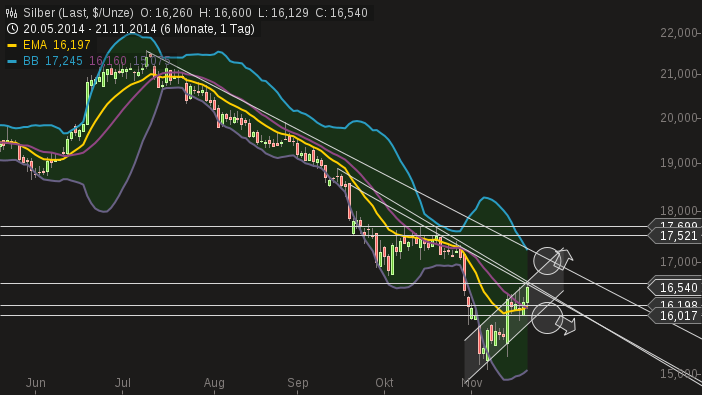This screenshot has height=395, width=702.
Task: Click the 17,000 price axis label
Action: click(679, 262)
